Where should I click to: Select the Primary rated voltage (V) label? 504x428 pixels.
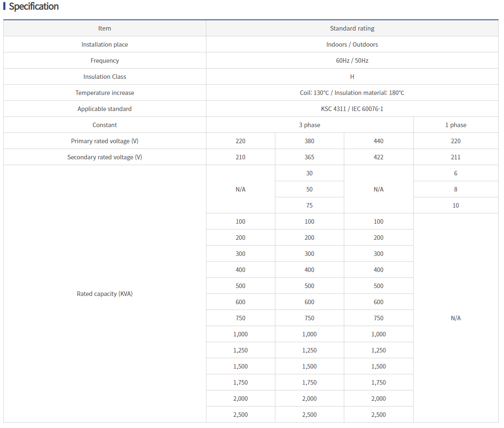point(104,141)
